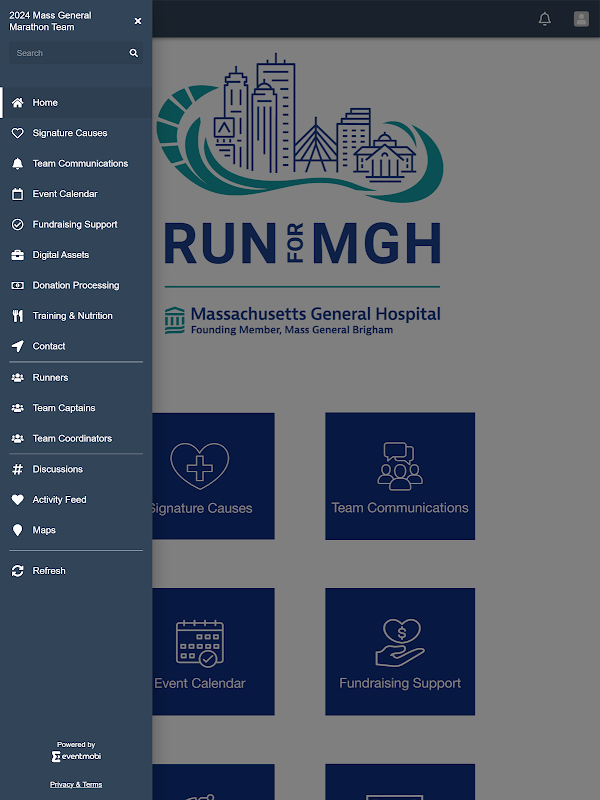View Team Captains label

pos(64,408)
